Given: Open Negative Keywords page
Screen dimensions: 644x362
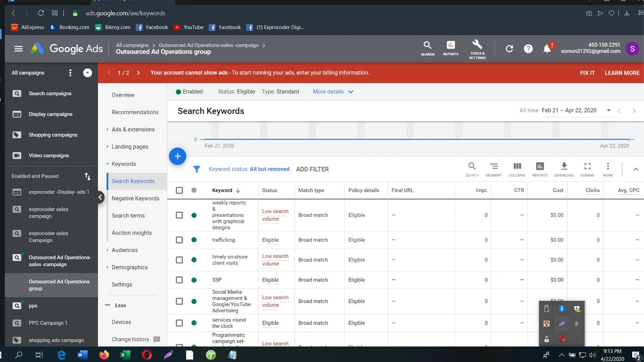Looking at the screenshot, I should [x=135, y=198].
